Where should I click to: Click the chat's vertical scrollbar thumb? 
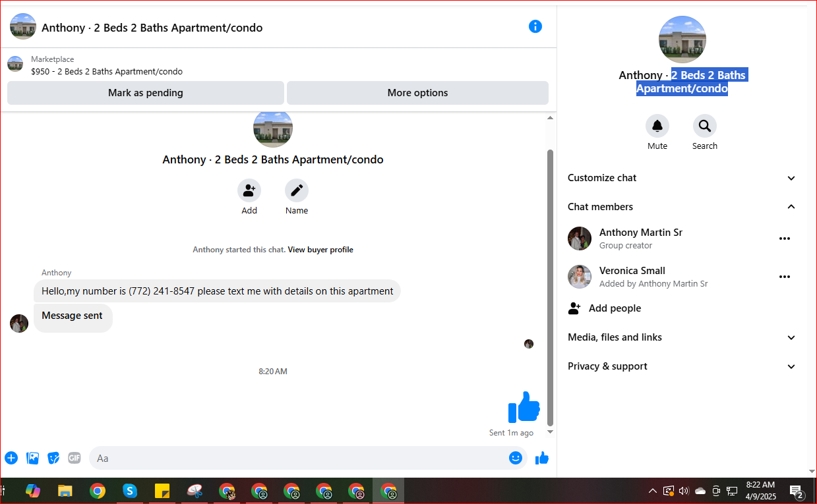tap(551, 287)
